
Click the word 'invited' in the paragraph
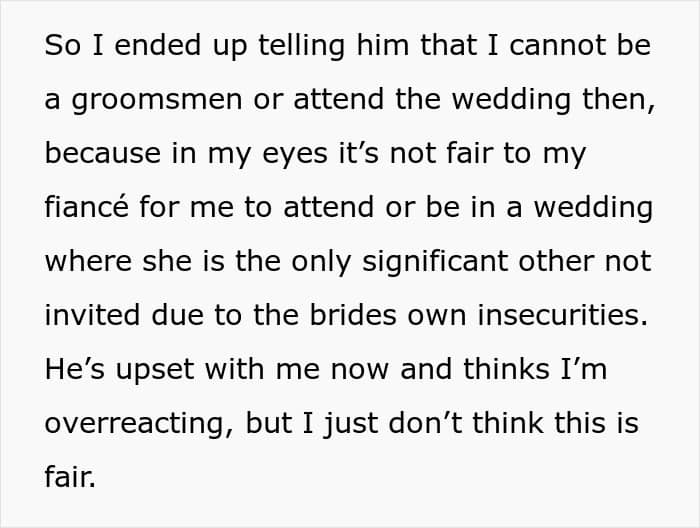(x=92, y=315)
